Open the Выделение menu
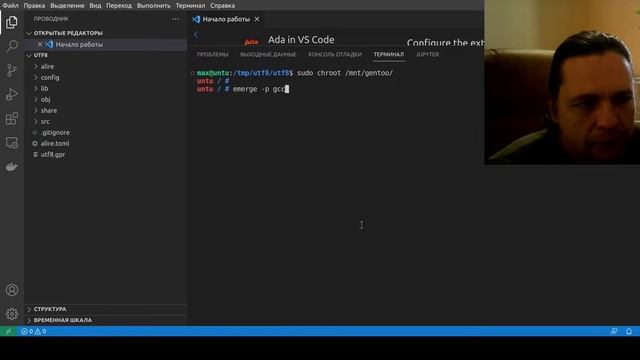The width and height of the screenshot is (640, 360). pos(67,5)
